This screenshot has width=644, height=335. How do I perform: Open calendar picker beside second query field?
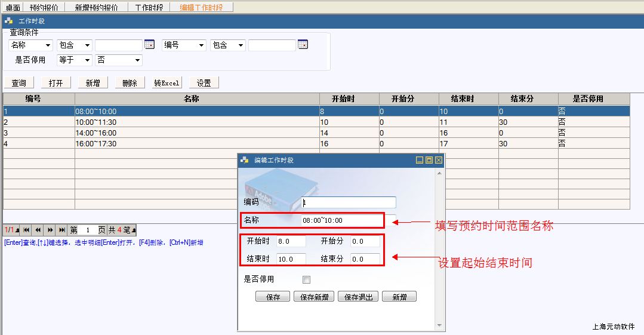click(303, 45)
